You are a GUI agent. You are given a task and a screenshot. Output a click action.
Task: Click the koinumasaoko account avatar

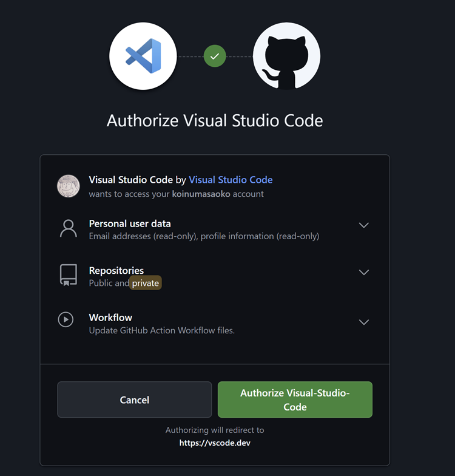[x=69, y=186]
